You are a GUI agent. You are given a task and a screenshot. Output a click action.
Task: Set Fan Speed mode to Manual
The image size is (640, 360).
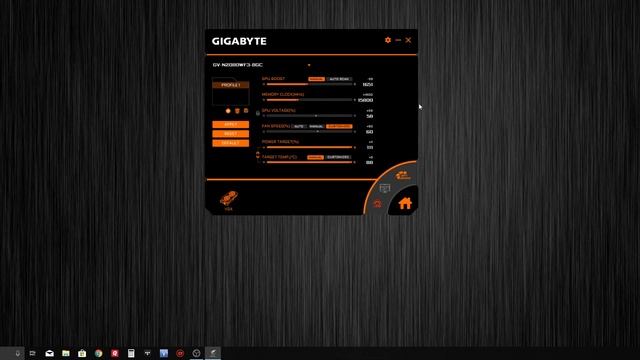pos(316,126)
